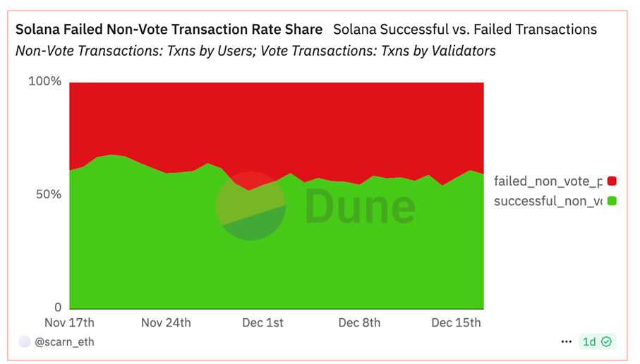
Task: Open the Solana Failed Non-Vote Transaction Rate Share title
Action: [169, 30]
